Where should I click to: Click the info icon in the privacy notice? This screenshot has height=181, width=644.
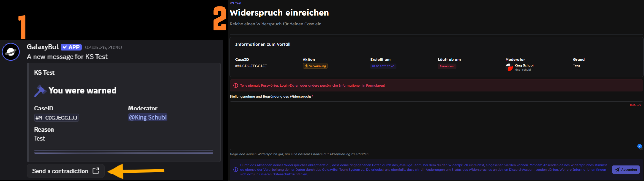click(235, 170)
